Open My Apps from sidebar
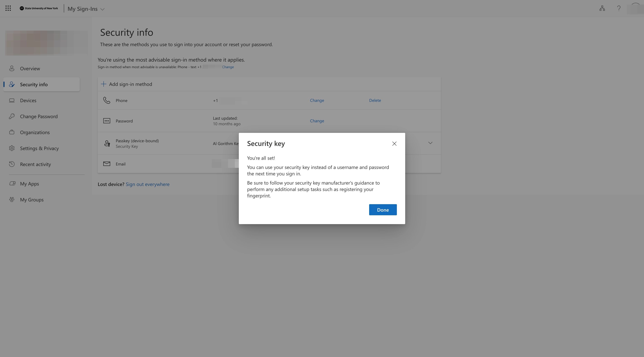Viewport: 644px width, 357px height. [29, 184]
